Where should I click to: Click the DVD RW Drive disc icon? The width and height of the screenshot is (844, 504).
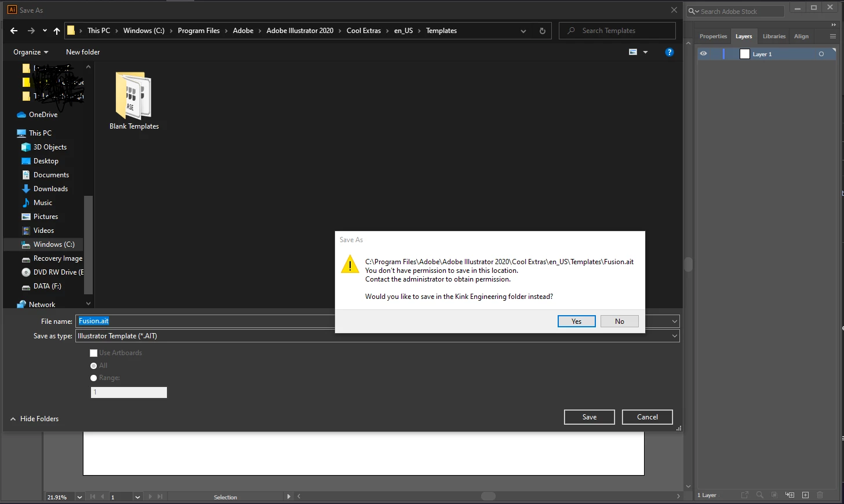coord(26,272)
